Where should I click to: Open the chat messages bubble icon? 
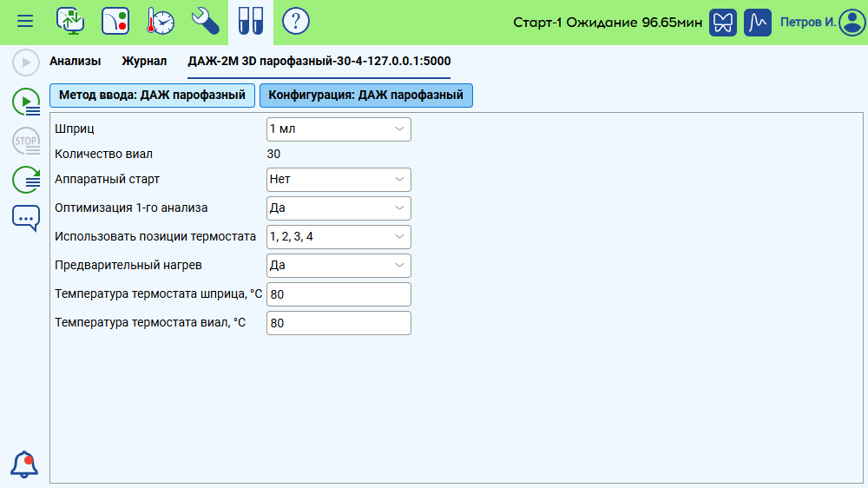[x=26, y=217]
